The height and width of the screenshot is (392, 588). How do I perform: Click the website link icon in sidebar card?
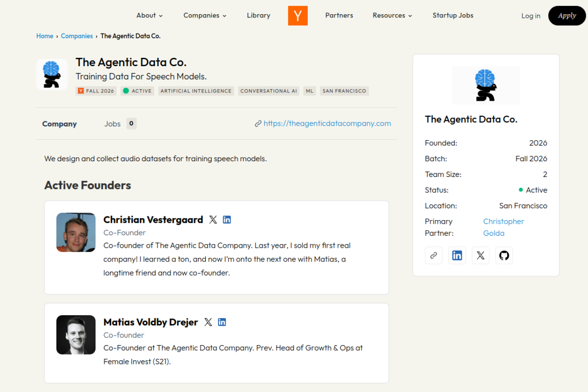coord(434,256)
